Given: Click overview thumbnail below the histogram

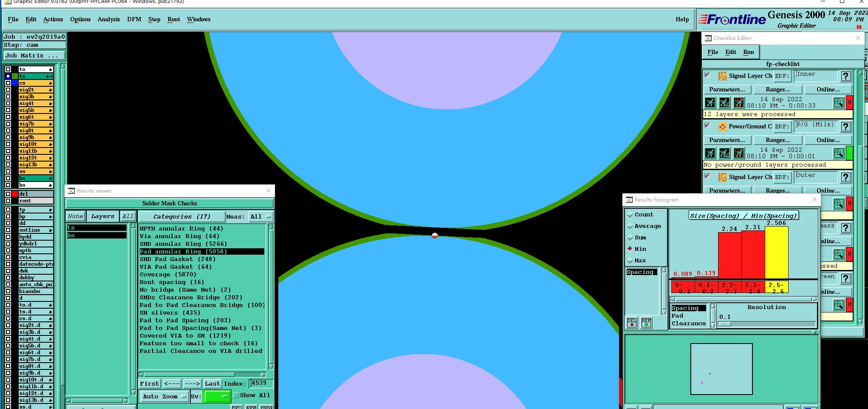Looking at the screenshot, I should [721, 369].
